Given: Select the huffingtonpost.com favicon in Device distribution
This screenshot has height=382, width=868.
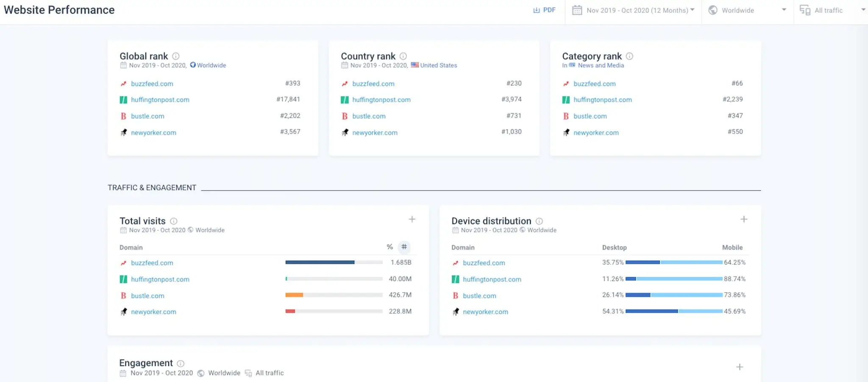Looking at the screenshot, I should click(x=455, y=279).
